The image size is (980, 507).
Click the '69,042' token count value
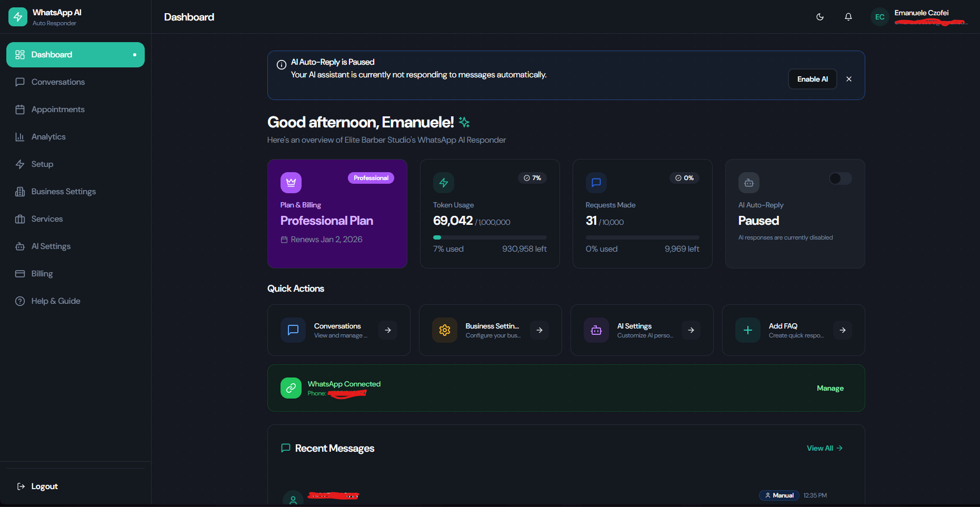pyautogui.click(x=453, y=221)
